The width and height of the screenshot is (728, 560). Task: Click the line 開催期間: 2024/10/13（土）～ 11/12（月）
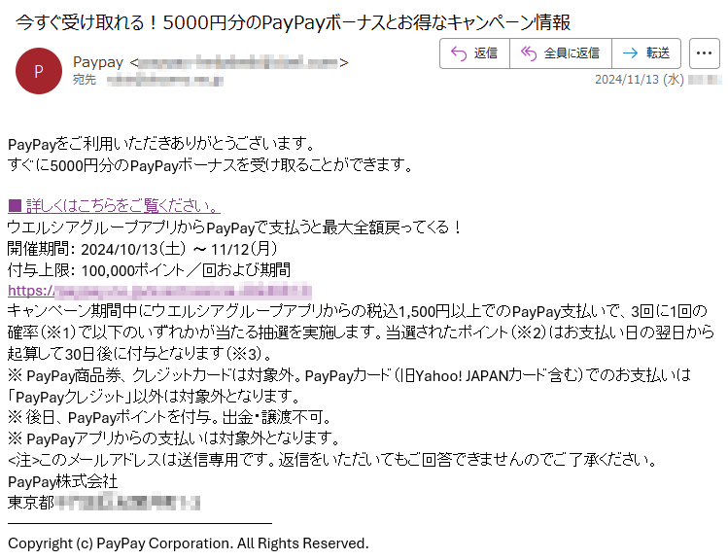click(143, 249)
